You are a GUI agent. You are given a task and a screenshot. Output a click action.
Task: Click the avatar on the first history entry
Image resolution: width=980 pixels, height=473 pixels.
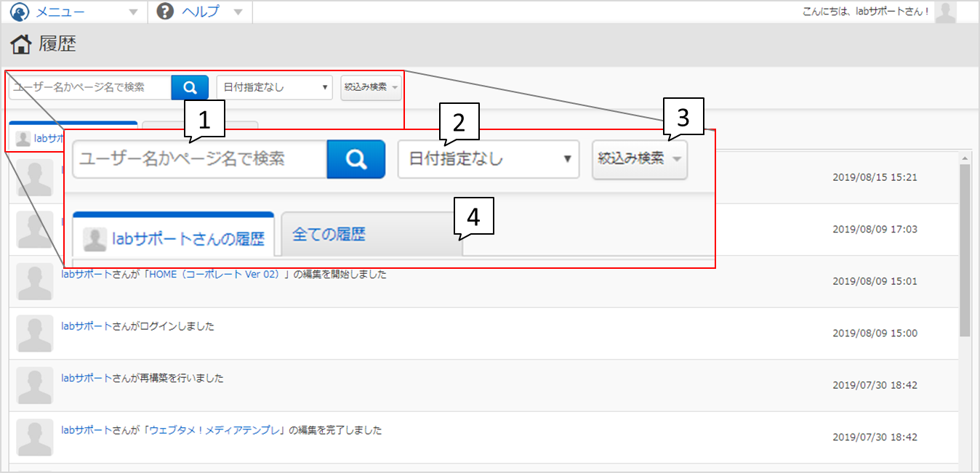[x=34, y=176]
